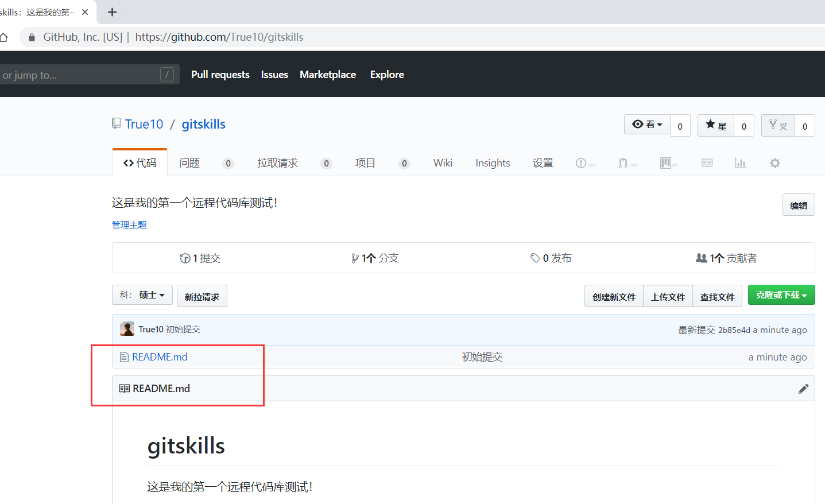
Task: Switch to the Wiki tab
Action: tap(443, 163)
